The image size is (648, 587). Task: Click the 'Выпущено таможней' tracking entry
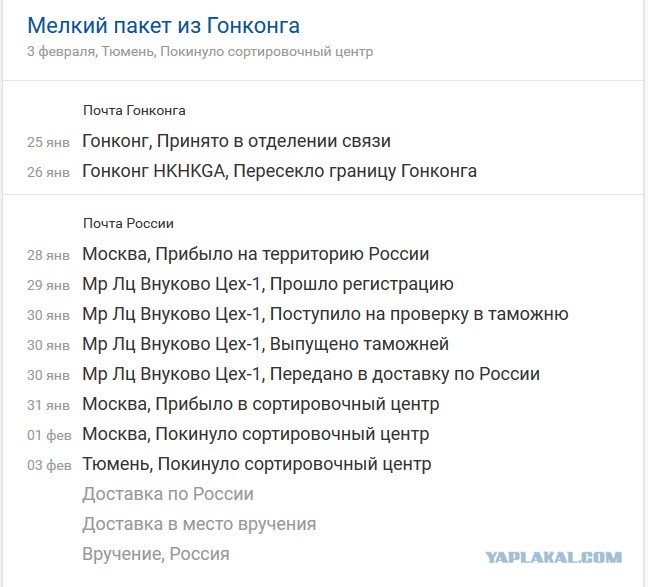tap(265, 344)
